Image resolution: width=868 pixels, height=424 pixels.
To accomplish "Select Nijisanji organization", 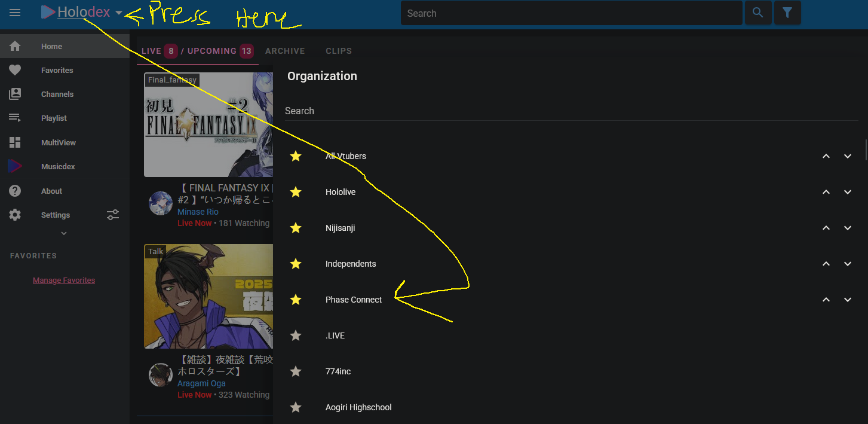I will coord(341,228).
